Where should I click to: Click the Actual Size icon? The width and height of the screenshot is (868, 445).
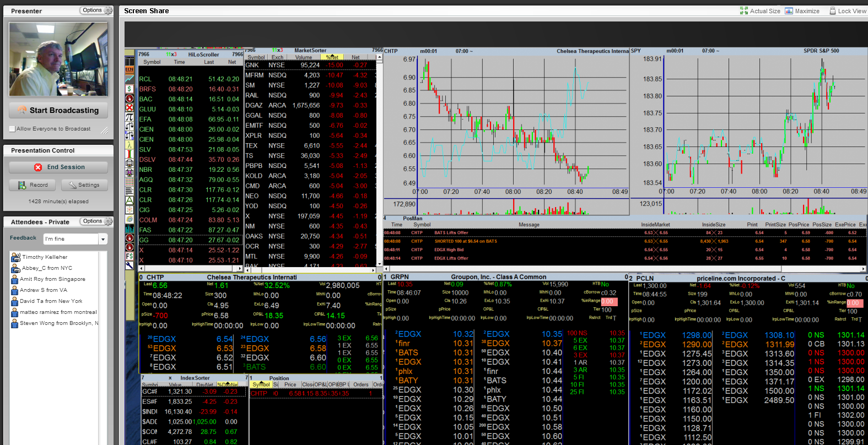click(x=744, y=11)
